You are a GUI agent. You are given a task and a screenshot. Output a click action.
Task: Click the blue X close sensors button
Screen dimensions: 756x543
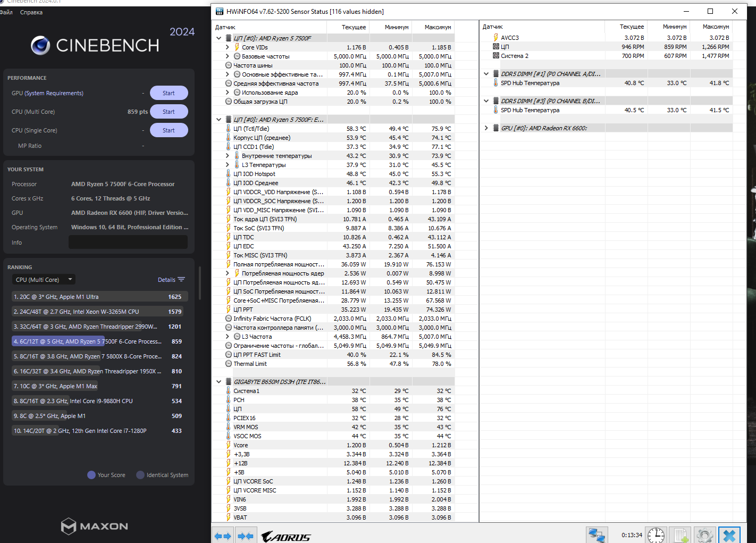click(729, 535)
